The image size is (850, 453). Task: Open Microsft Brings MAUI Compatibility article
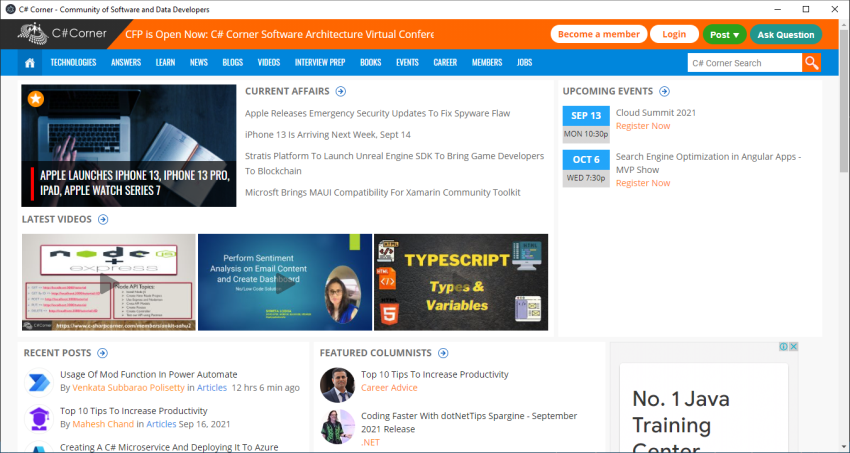pyautogui.click(x=383, y=192)
